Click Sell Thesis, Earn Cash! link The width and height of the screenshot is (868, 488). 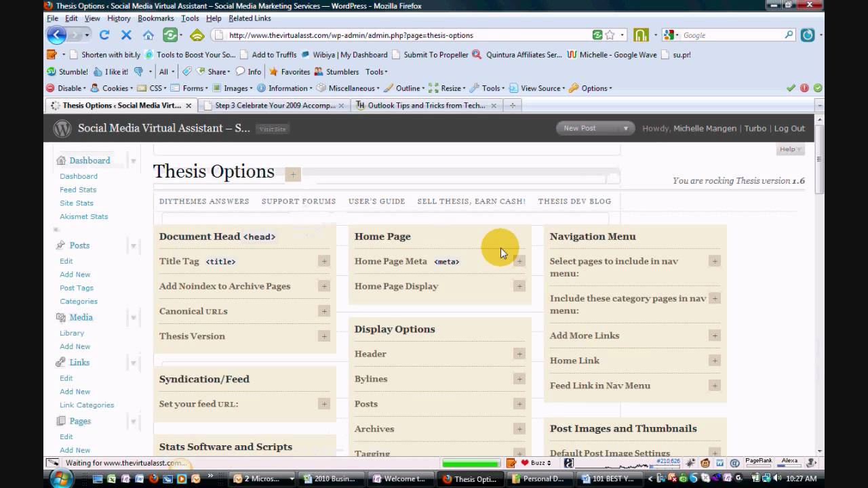coord(471,201)
